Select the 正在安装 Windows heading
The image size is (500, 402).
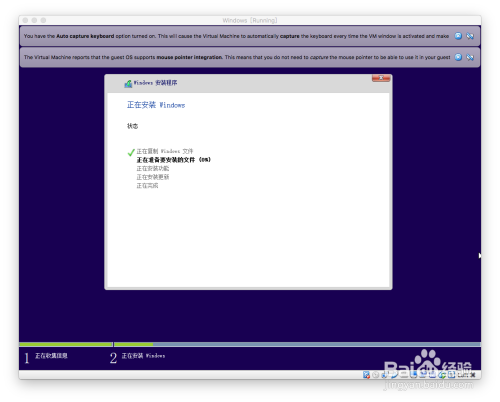click(156, 105)
